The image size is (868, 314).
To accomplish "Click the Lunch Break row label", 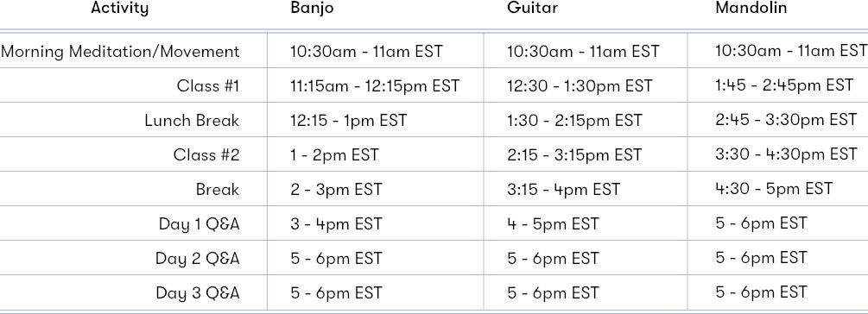I will (192, 121).
